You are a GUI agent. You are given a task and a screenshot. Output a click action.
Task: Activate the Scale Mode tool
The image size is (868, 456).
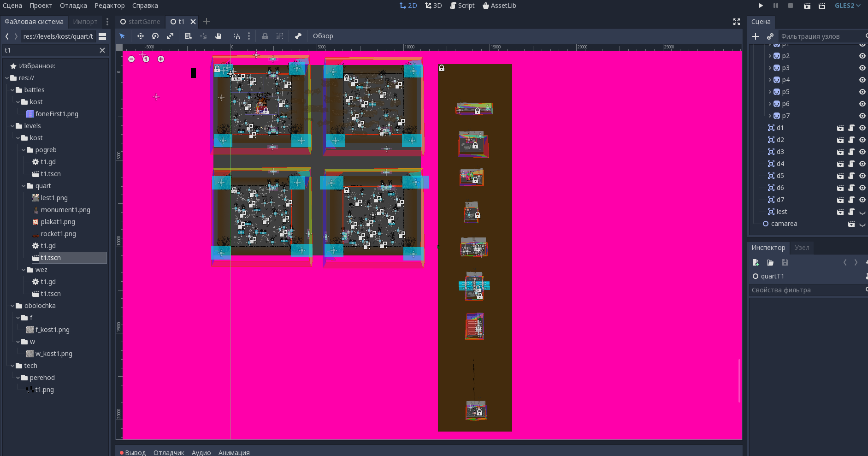[x=170, y=36]
